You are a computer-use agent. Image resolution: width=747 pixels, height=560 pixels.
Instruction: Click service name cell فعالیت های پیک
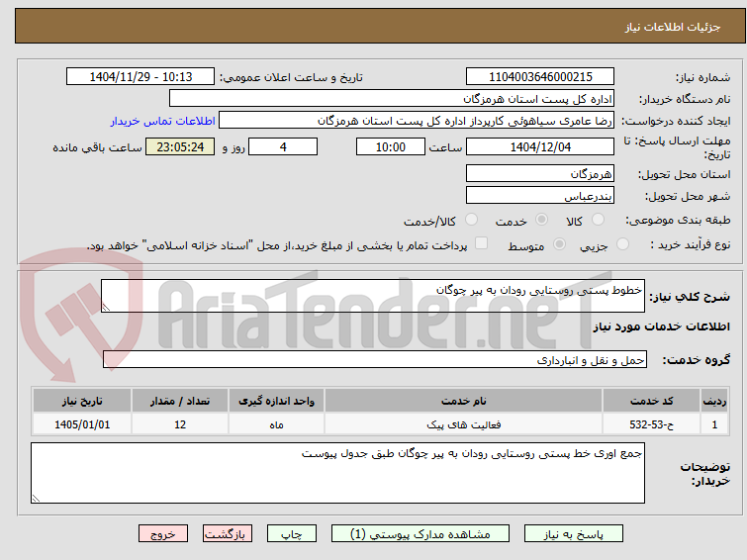[x=463, y=424]
